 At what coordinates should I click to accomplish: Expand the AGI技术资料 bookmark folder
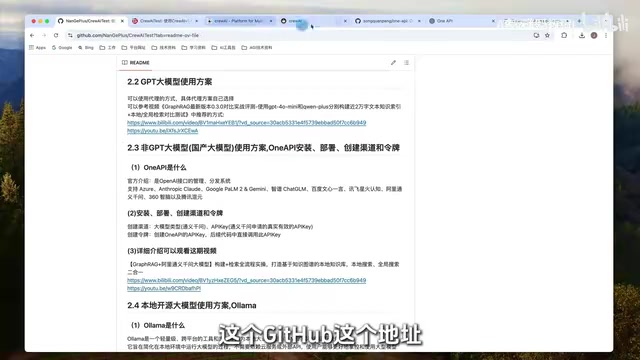coord(257,48)
